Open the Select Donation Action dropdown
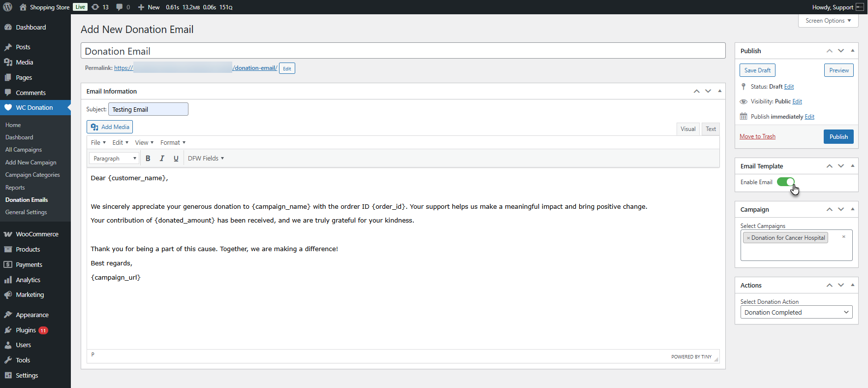Image resolution: width=868 pixels, height=388 pixels. click(x=796, y=313)
